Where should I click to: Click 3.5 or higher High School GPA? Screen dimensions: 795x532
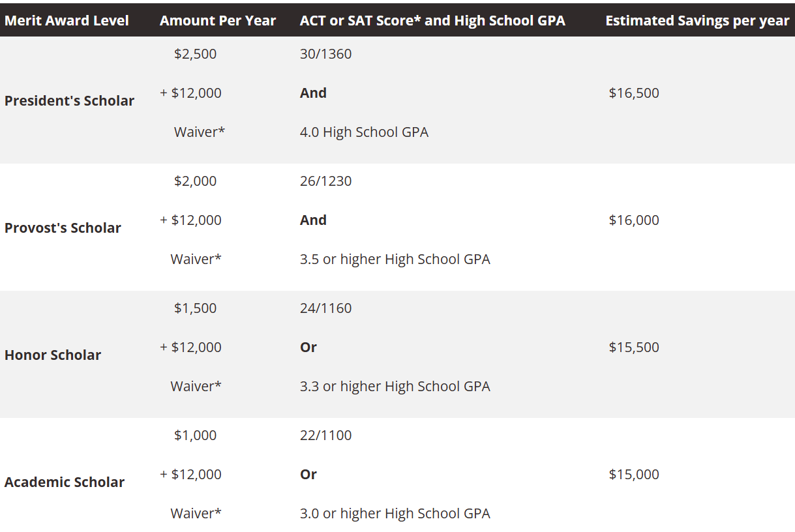pos(395,259)
